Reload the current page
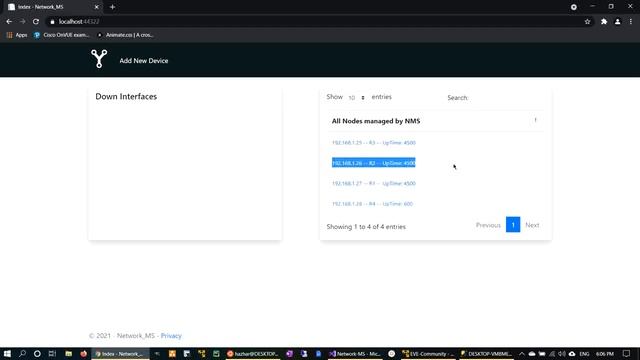Viewport: 640px width, 360px height. coord(36,22)
